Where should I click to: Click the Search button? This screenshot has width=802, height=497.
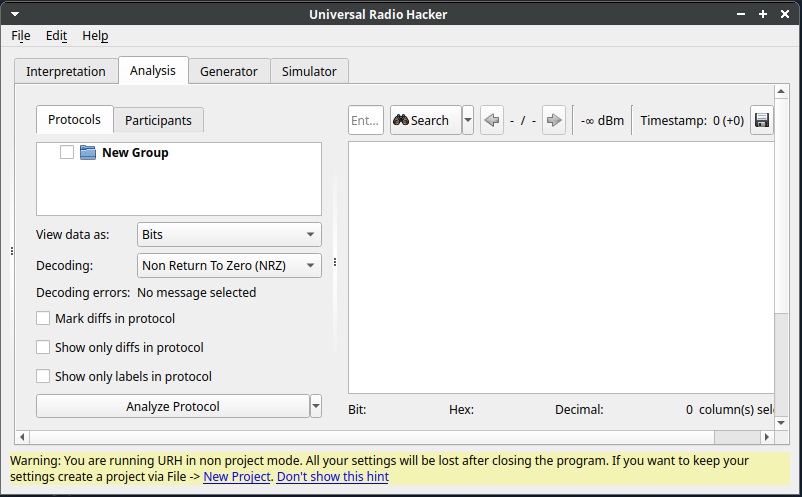point(426,120)
